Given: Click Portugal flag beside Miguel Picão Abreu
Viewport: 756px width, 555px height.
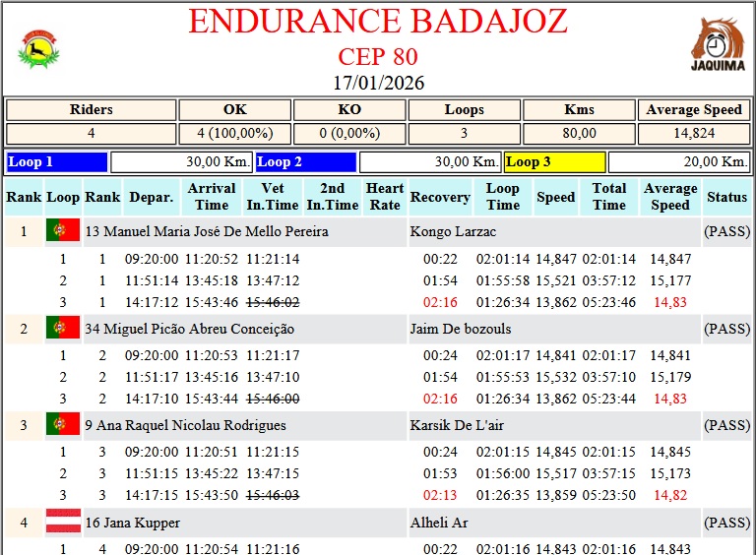Looking at the screenshot, I should click(63, 328).
